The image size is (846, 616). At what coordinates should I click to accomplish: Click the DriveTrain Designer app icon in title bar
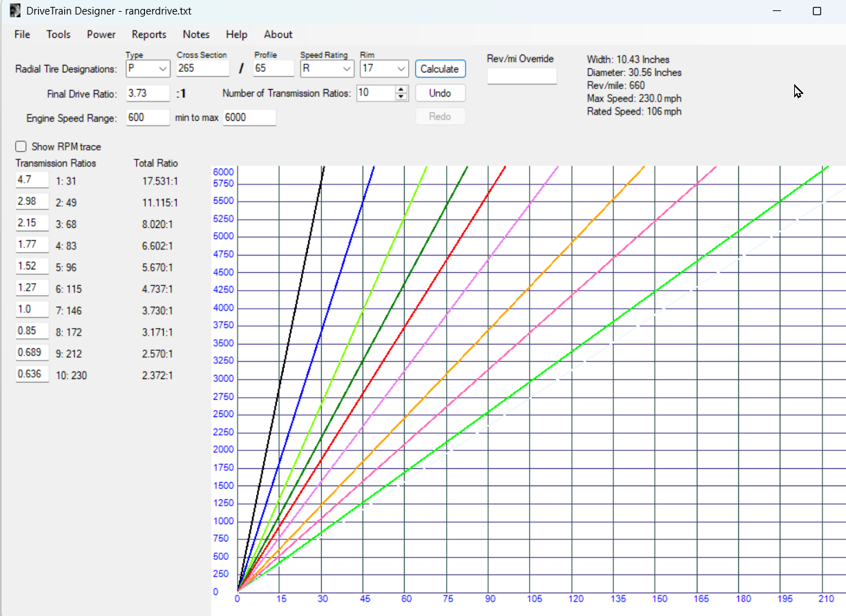pyautogui.click(x=15, y=11)
